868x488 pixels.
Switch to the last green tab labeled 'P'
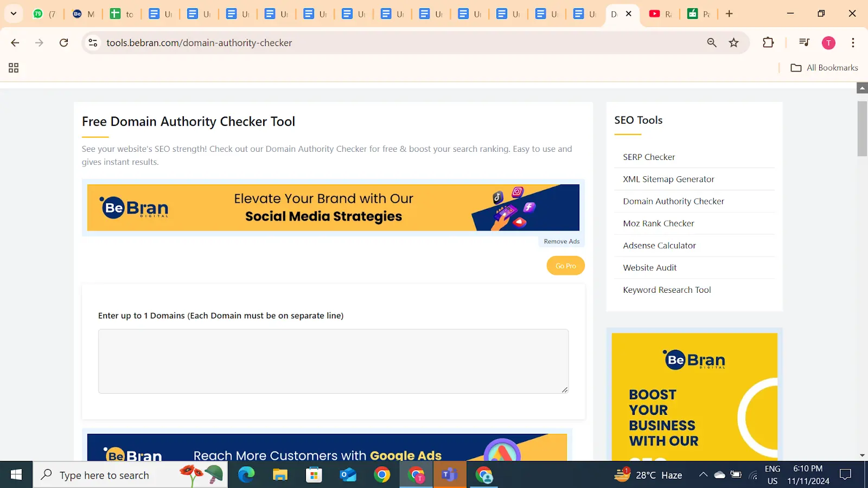click(699, 14)
